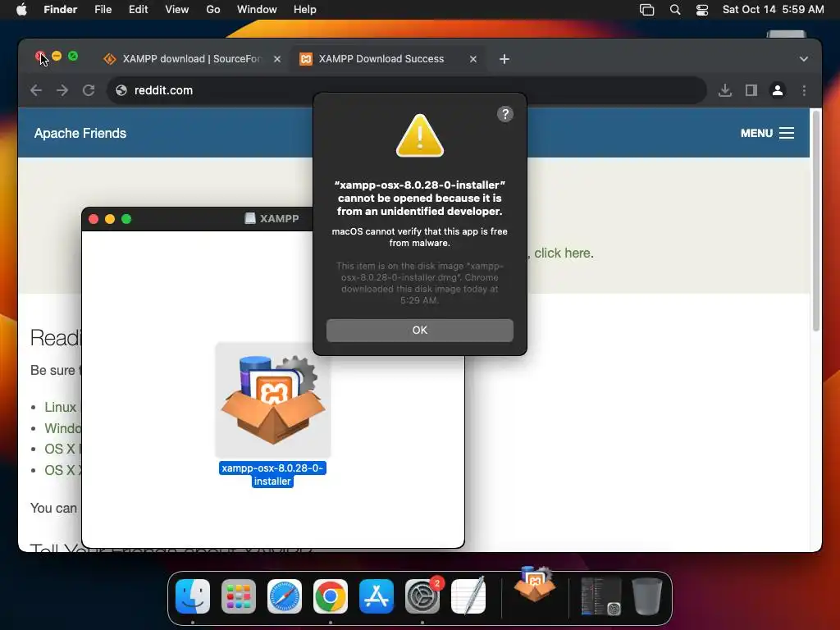Zoom the XAMPP disk image window
The width and height of the screenshot is (840, 630).
coord(126,219)
